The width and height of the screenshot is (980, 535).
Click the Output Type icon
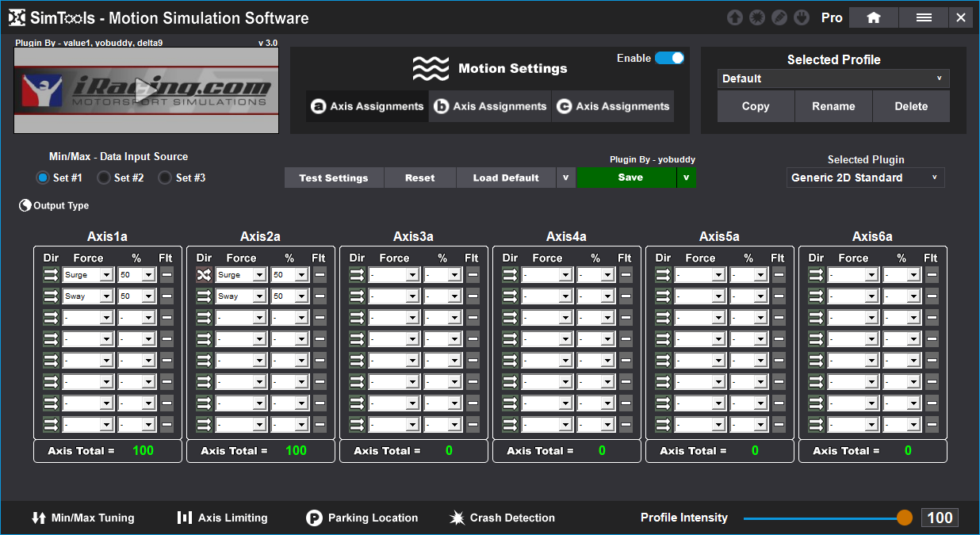[x=25, y=206]
